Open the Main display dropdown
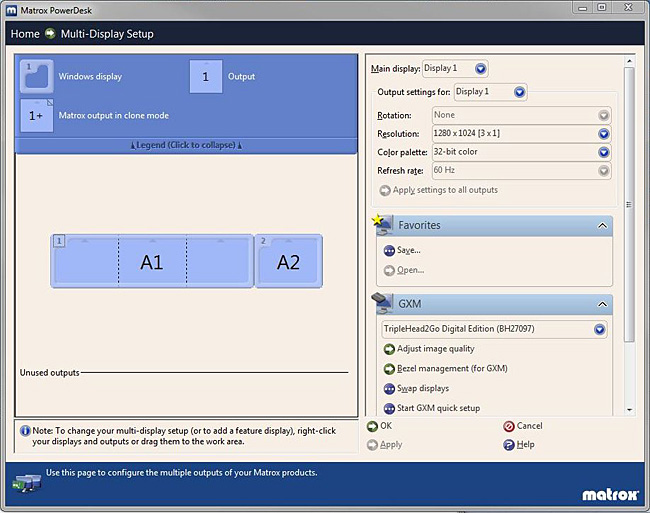Image resolution: width=650 pixels, height=513 pixels. click(x=481, y=69)
